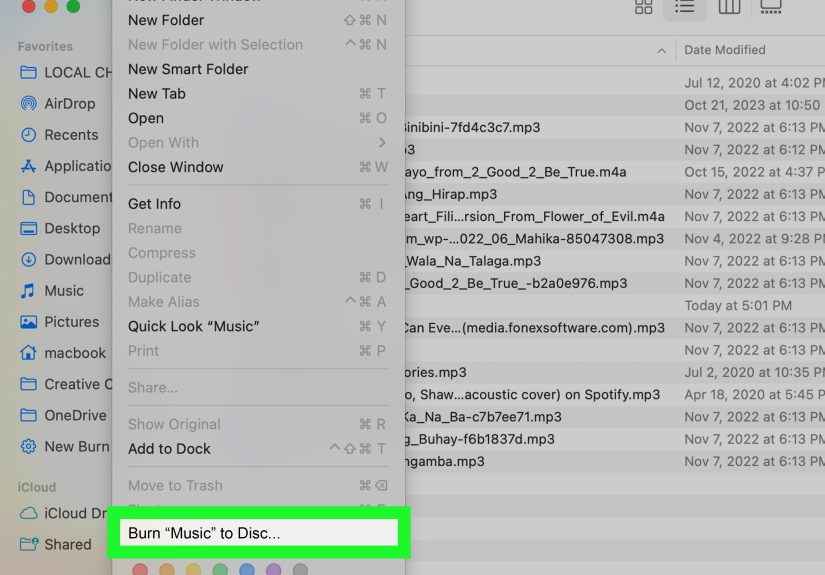The image size is (825, 575).
Task: Select file ending inibini-7fd4c3c7.mp3
Action: point(615,127)
